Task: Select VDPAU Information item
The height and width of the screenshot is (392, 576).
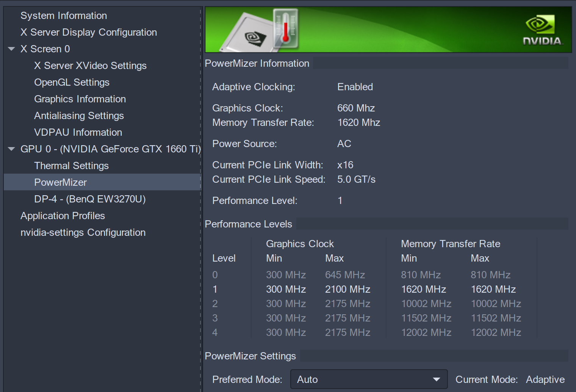Action: point(78,132)
